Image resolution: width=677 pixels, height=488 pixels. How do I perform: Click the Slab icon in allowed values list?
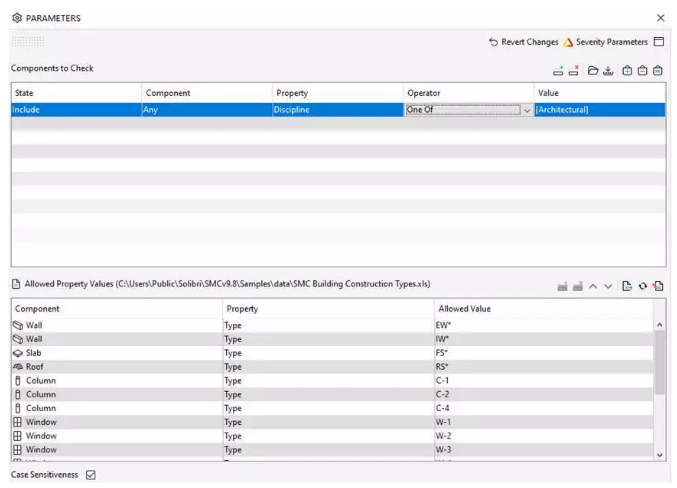tap(18, 353)
